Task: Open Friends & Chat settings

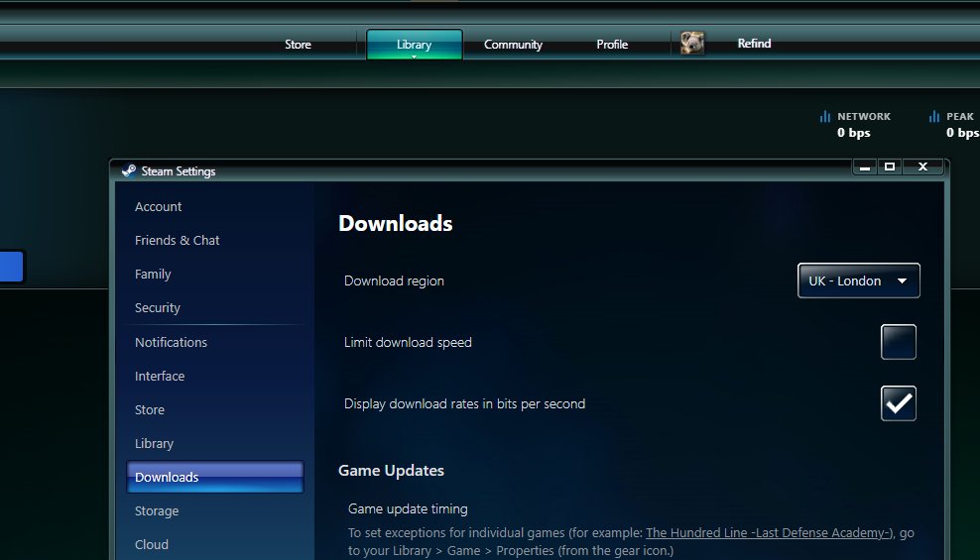Action: (x=177, y=241)
